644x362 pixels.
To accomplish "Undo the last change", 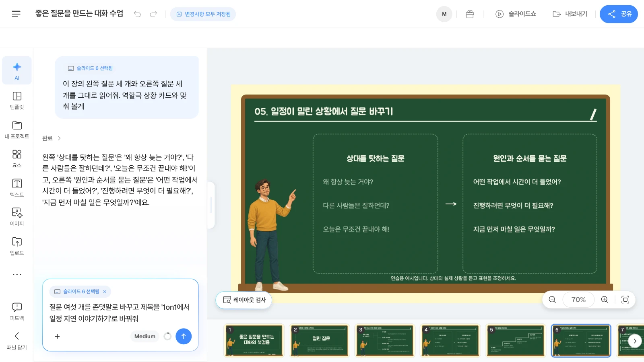I will pos(137,14).
